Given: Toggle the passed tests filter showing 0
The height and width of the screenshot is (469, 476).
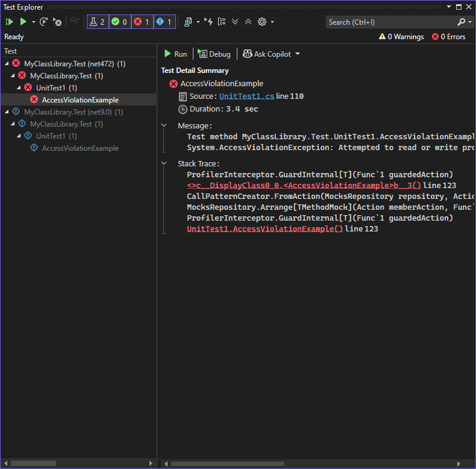Looking at the screenshot, I should point(120,22).
